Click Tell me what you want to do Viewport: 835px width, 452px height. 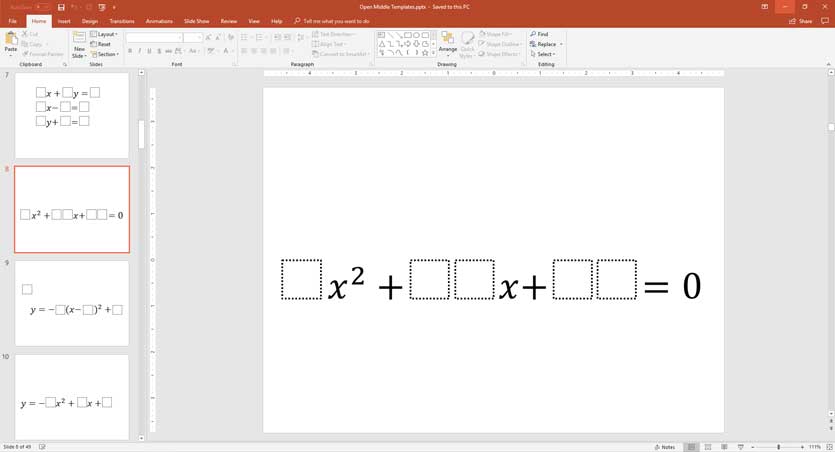click(x=332, y=21)
